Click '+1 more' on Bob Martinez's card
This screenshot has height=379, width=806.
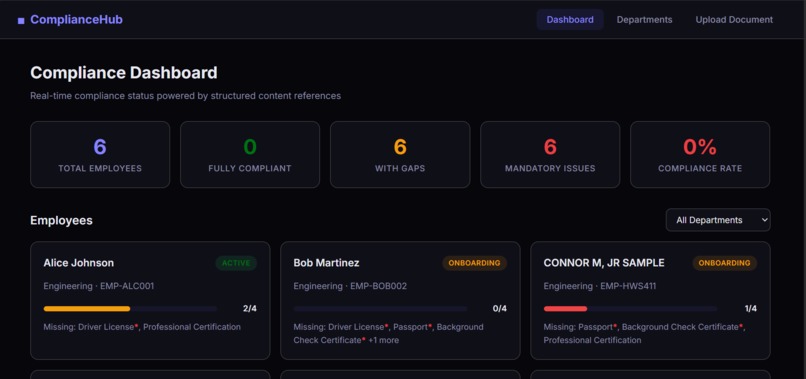(383, 340)
